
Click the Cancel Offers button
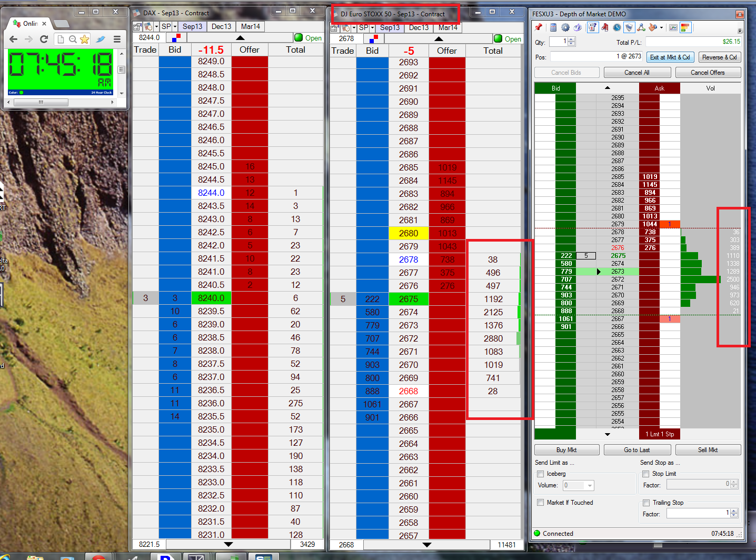(708, 73)
